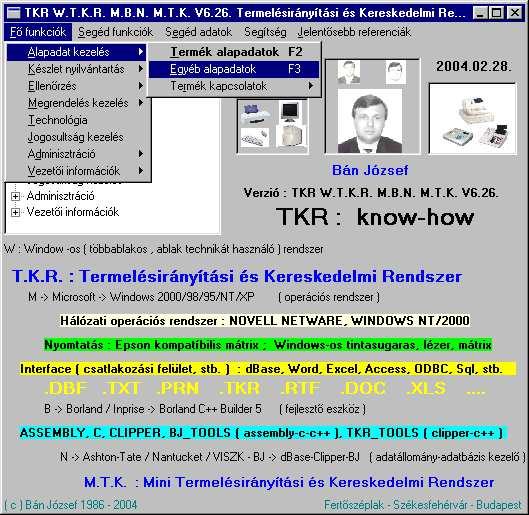Image resolution: width=529 pixels, height=515 pixels.
Task: Select Alapadat kezelés menu entry
Action: [77, 52]
